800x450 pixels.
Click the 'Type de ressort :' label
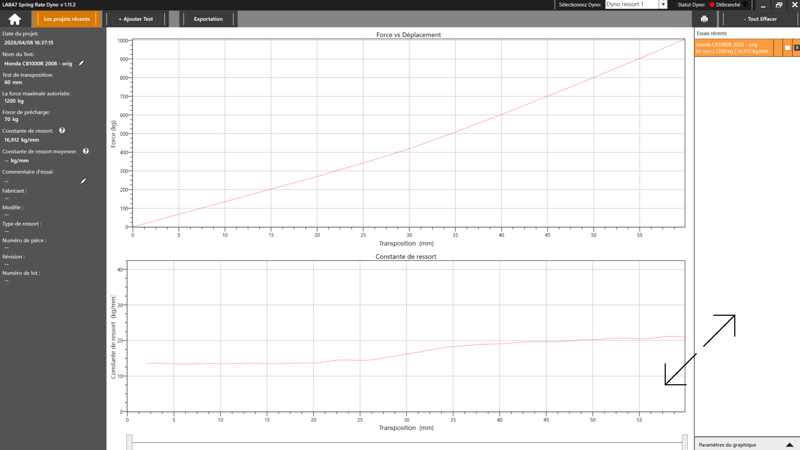pos(22,224)
